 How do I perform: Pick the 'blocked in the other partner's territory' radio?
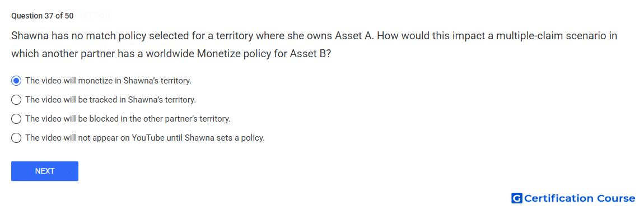pyautogui.click(x=16, y=119)
